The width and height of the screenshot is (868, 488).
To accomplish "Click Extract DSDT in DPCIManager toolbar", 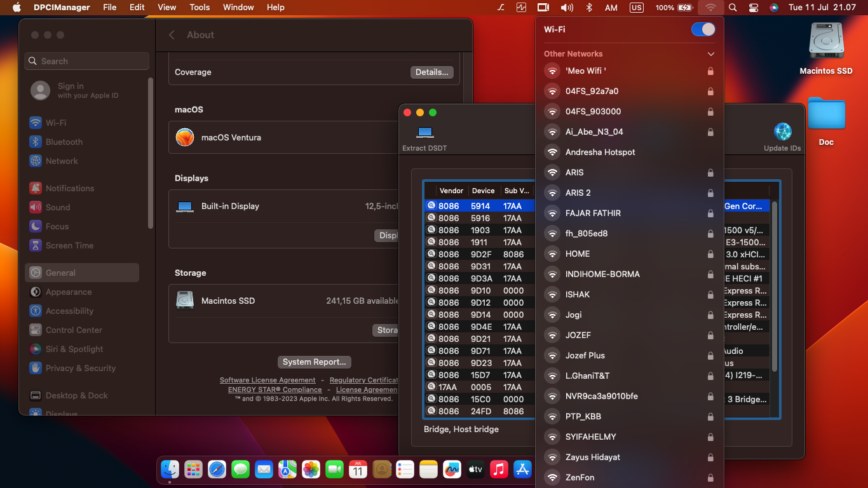I will point(424,138).
